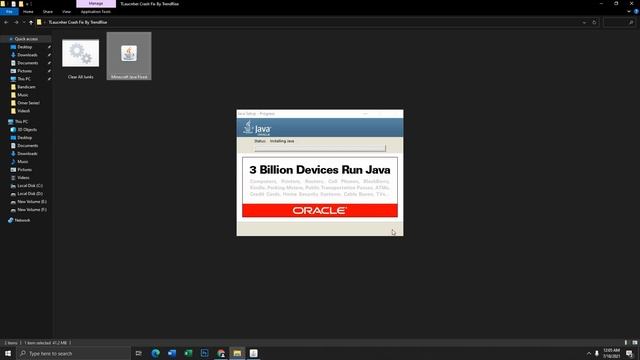Screen dimensions: 640x360
Task: Open the Videos folder under Quick access
Action: click(x=23, y=111)
